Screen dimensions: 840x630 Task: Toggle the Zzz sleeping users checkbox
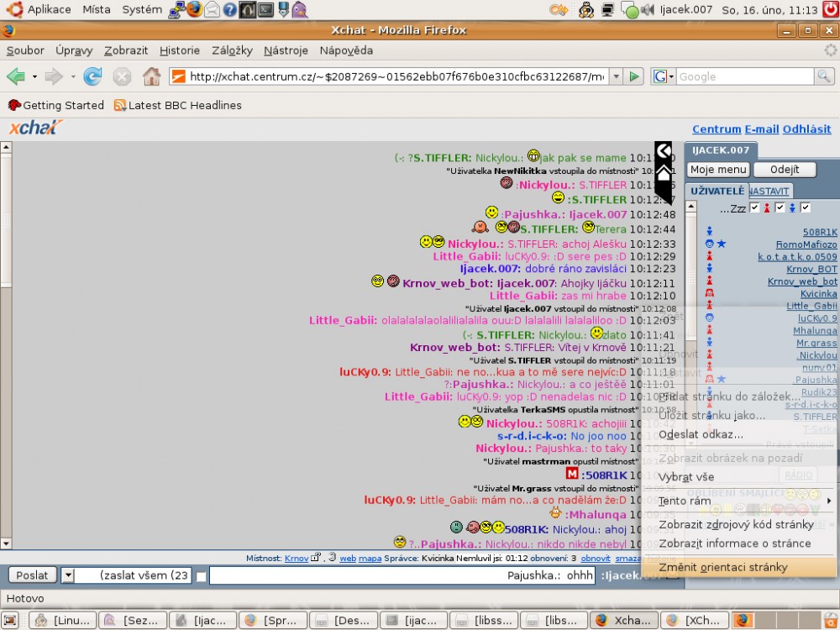point(754,207)
